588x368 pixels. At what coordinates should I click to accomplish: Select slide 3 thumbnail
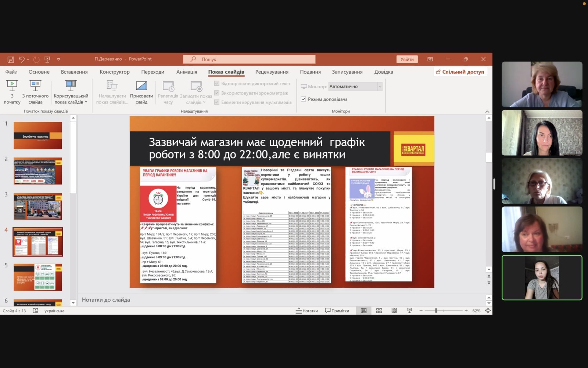(38, 206)
